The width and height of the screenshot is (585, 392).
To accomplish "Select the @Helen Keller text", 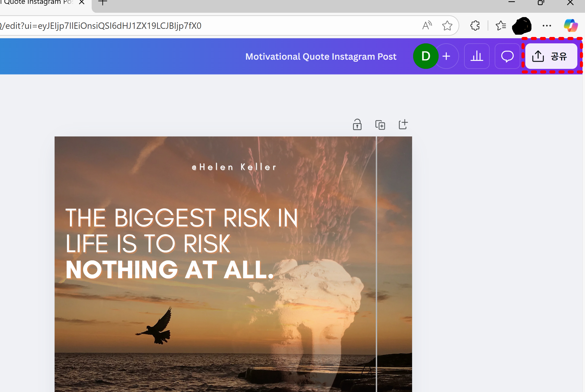I will coord(234,167).
